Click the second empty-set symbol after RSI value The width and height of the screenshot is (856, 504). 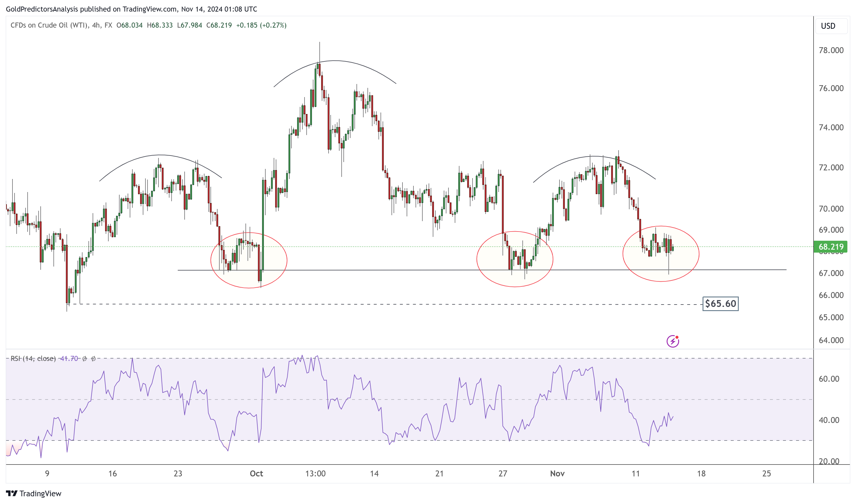point(93,358)
